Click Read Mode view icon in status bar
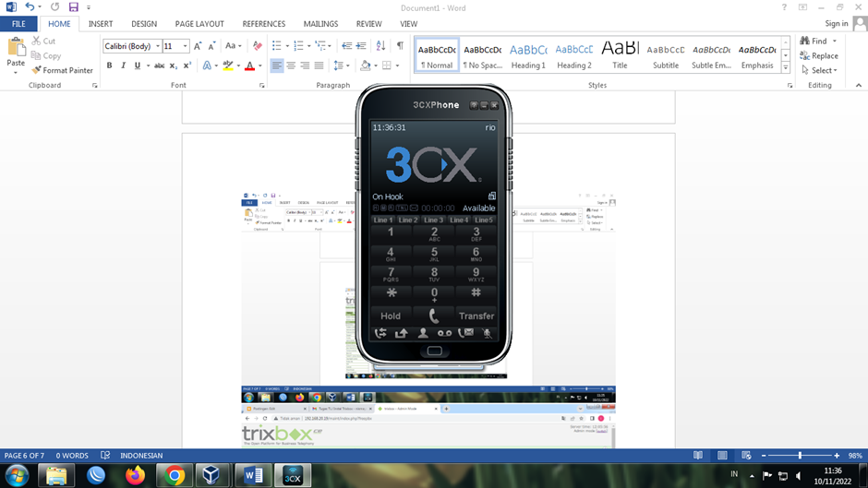 point(698,456)
